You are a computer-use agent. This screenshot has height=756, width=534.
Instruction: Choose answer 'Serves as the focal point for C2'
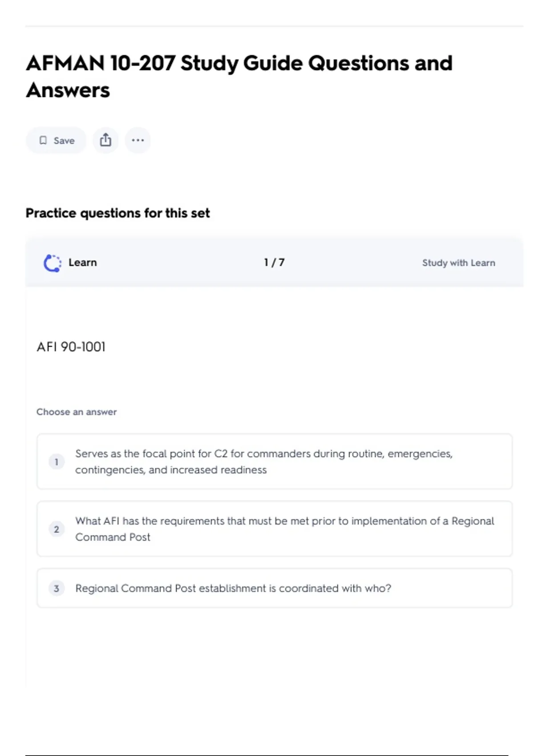(x=263, y=462)
